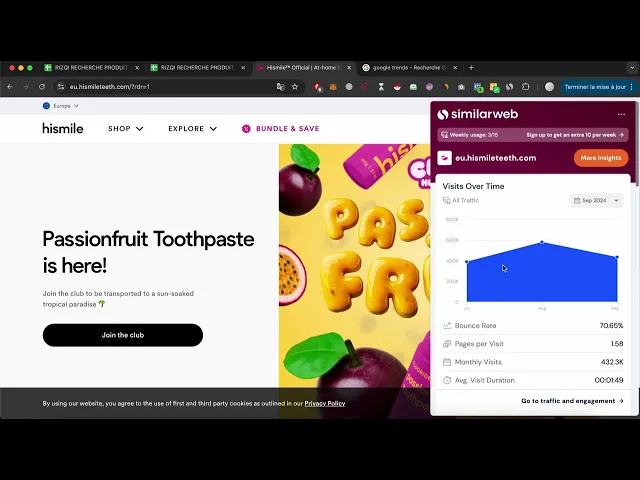Open a new browser tab
The image size is (640, 480).
(471, 68)
